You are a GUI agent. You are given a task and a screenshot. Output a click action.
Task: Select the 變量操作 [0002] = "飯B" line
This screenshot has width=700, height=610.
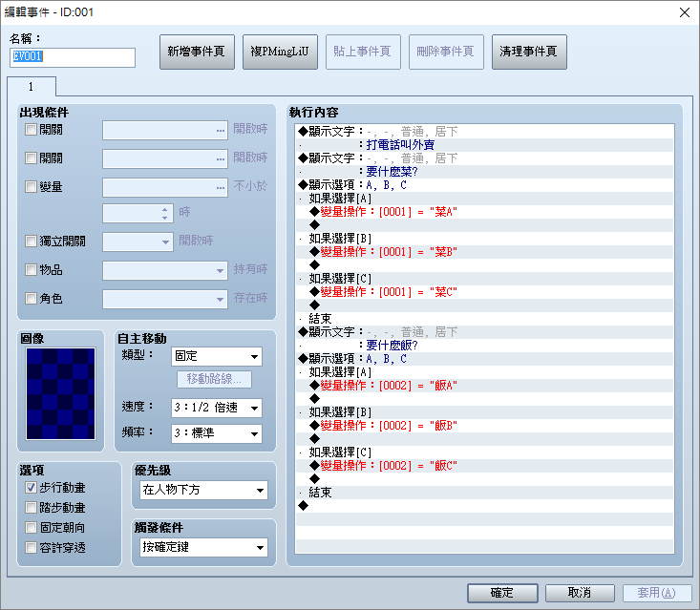coord(484,426)
